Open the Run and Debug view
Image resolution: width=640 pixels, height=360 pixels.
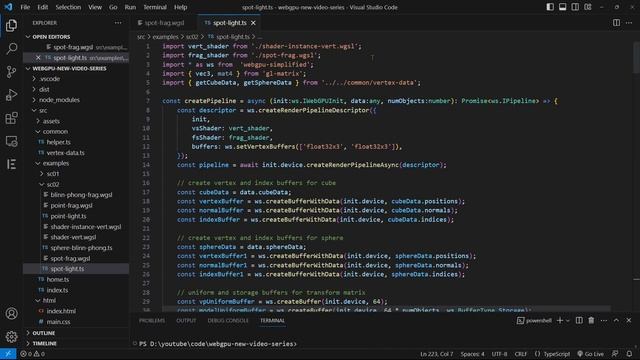(11, 95)
